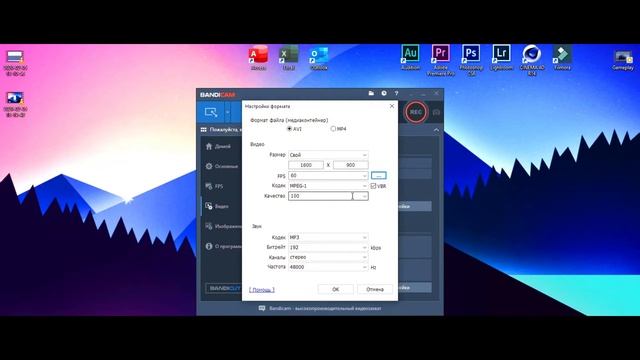Viewport: 640px width, 360px height.
Task: Click Bandicam's clock scheduled recording icon
Action: pyautogui.click(x=384, y=93)
